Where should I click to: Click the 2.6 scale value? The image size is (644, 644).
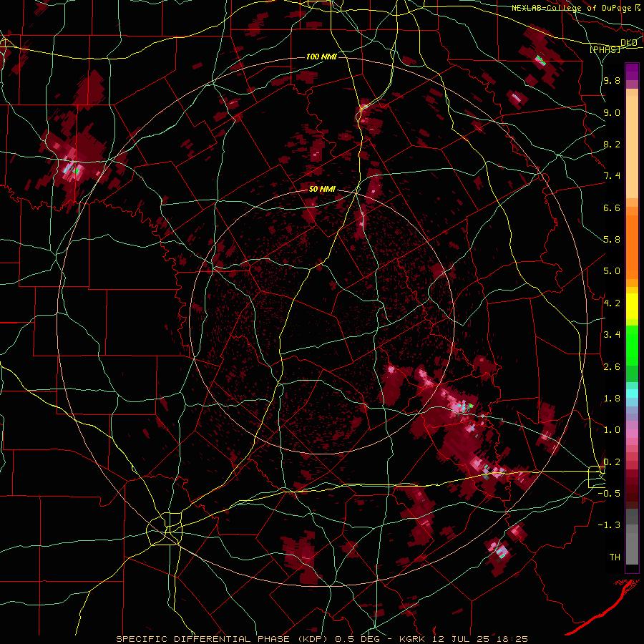(612, 367)
